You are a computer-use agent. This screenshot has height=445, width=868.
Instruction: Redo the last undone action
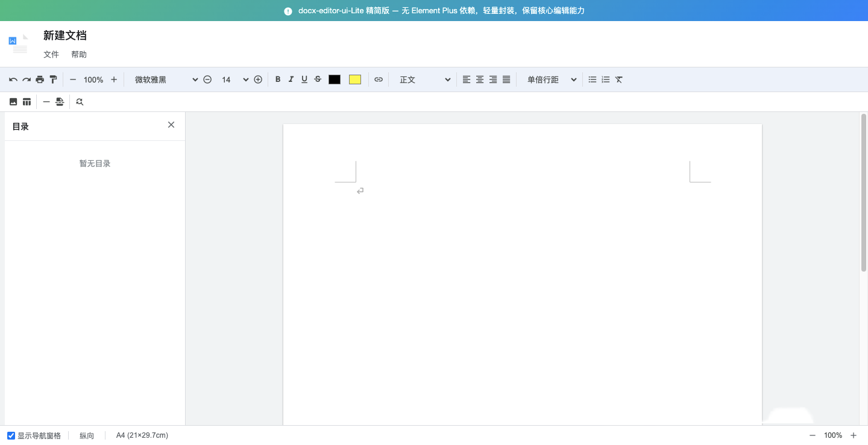click(27, 79)
